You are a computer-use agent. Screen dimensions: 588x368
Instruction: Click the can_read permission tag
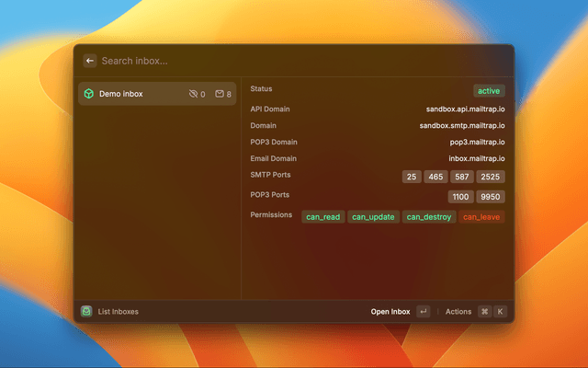323,217
